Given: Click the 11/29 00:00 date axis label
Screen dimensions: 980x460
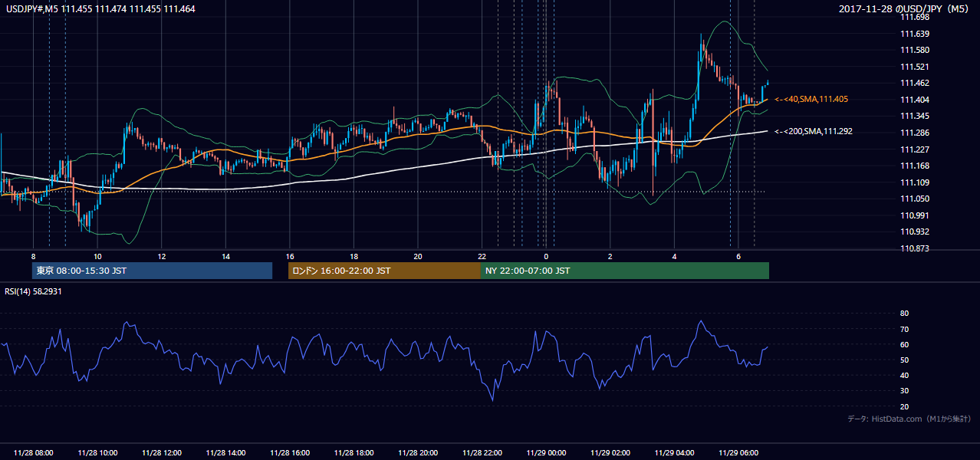Looking at the screenshot, I should [546, 453].
